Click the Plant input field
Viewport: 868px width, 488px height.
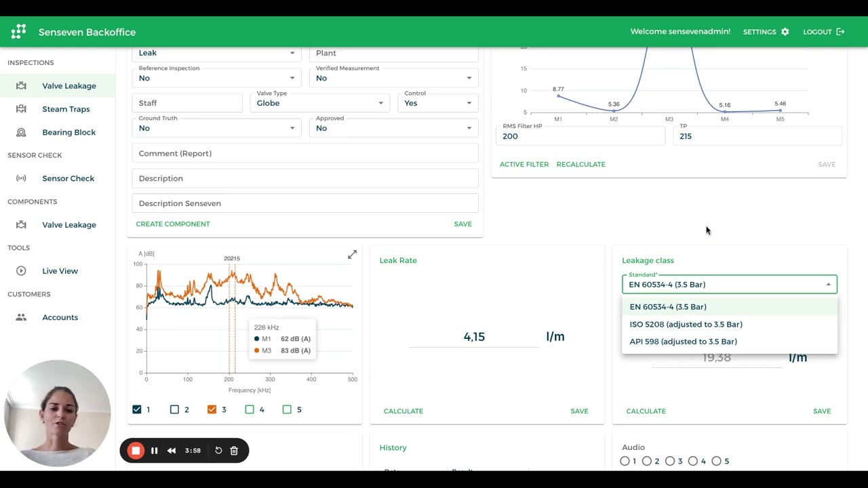click(394, 54)
